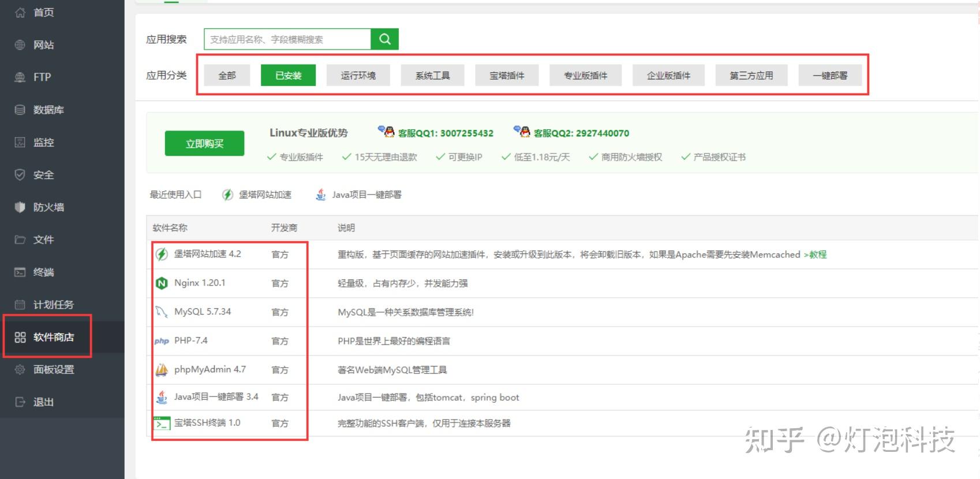The height and width of the screenshot is (479, 980).
Task: Click 客服QQ1: 3007255432 contact link
Action: click(446, 133)
